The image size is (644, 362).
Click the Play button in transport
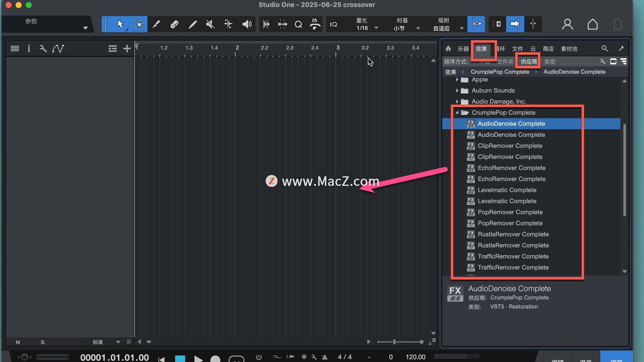tap(198, 359)
